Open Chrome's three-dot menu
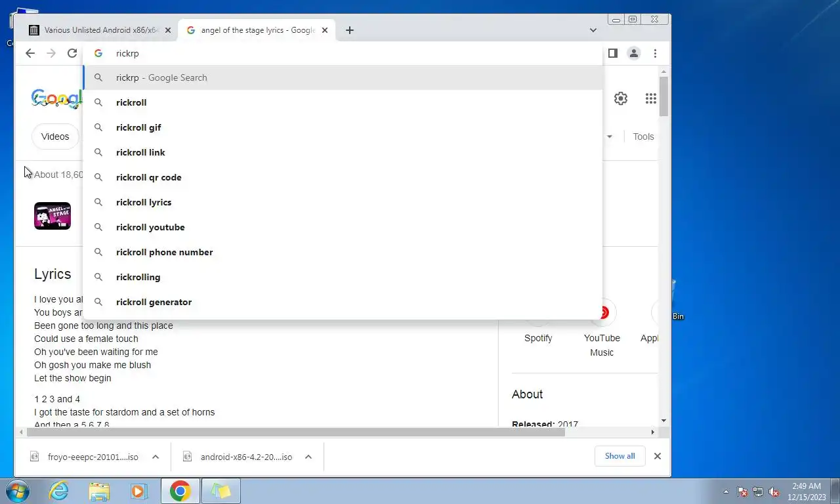 [655, 53]
